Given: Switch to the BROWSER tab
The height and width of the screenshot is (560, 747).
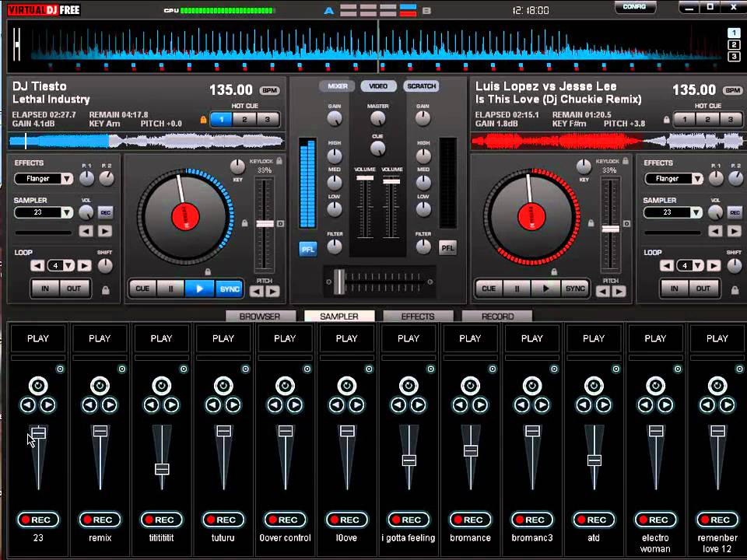Looking at the screenshot, I should pyautogui.click(x=260, y=317).
